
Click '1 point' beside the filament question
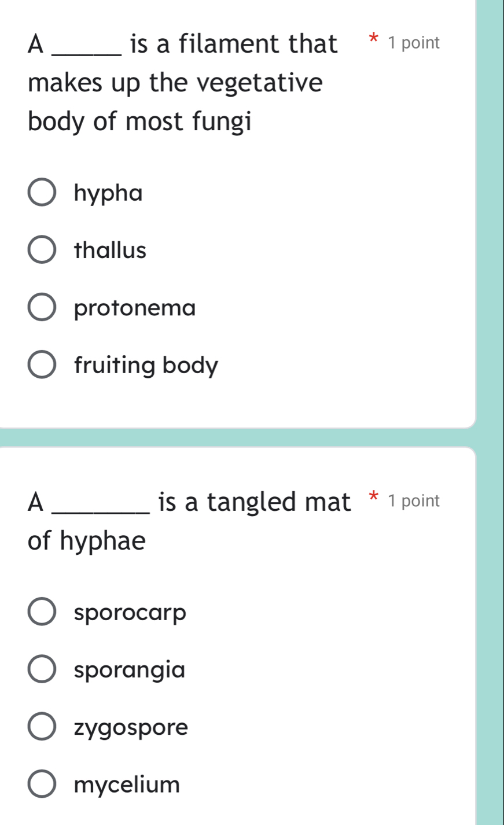[414, 43]
